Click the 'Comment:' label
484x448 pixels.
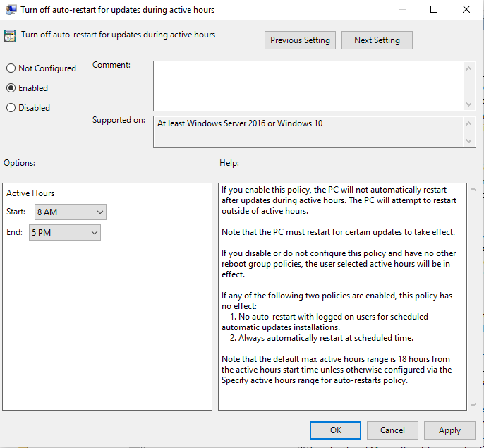tap(111, 65)
